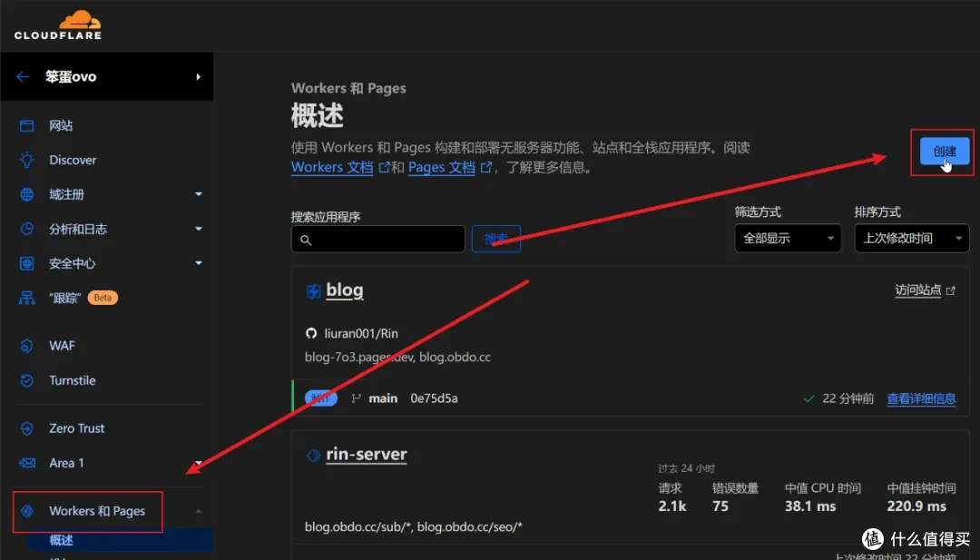Screen dimensions: 980x560
Task: Click 访问站点 for blog
Action: click(917, 290)
